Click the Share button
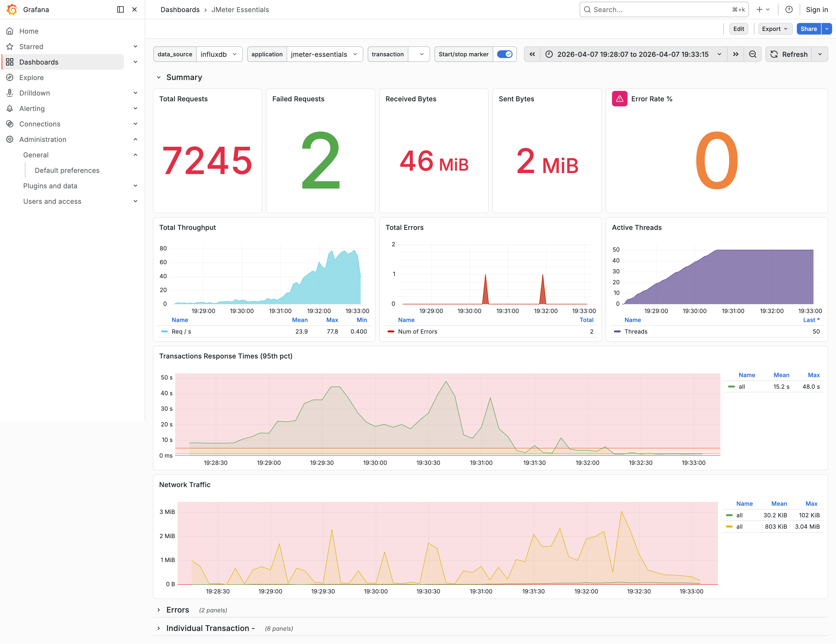Screen dimensions: 836x644 click(x=808, y=29)
